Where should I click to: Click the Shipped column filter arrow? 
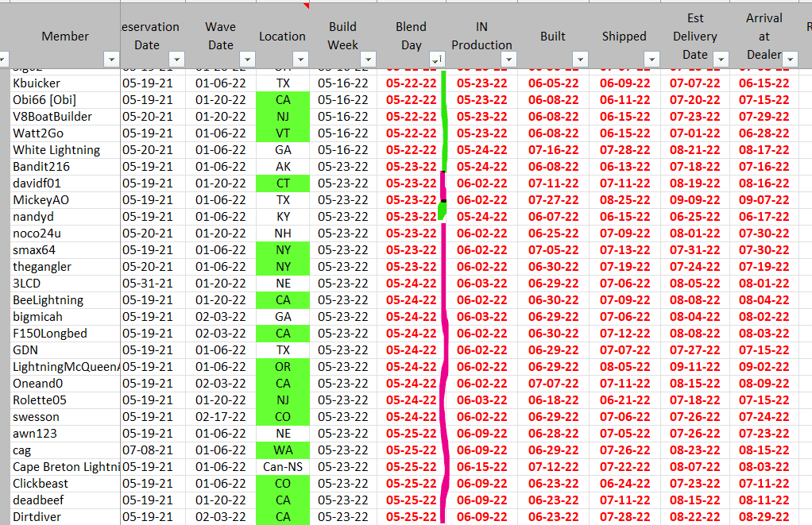pos(652,60)
